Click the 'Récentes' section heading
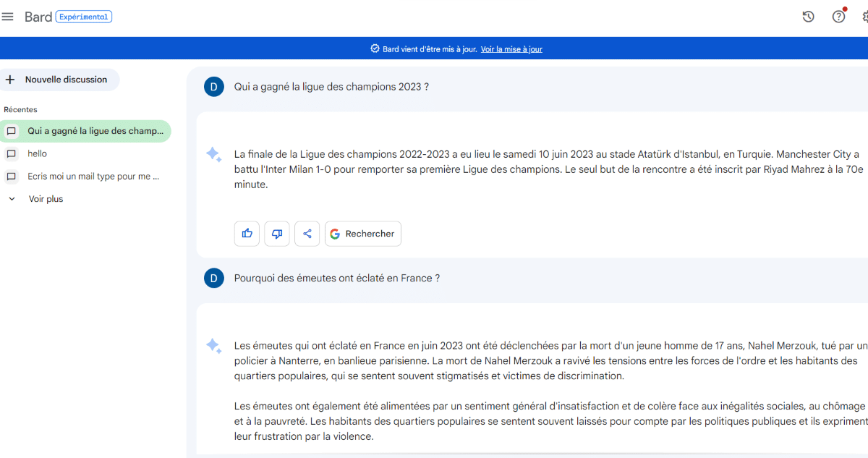 pyautogui.click(x=20, y=109)
